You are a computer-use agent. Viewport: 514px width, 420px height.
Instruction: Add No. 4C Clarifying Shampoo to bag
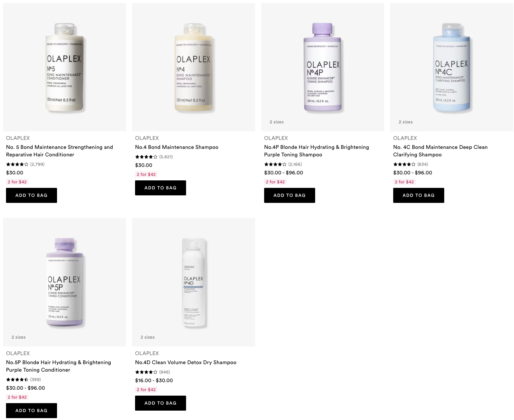[x=419, y=195]
